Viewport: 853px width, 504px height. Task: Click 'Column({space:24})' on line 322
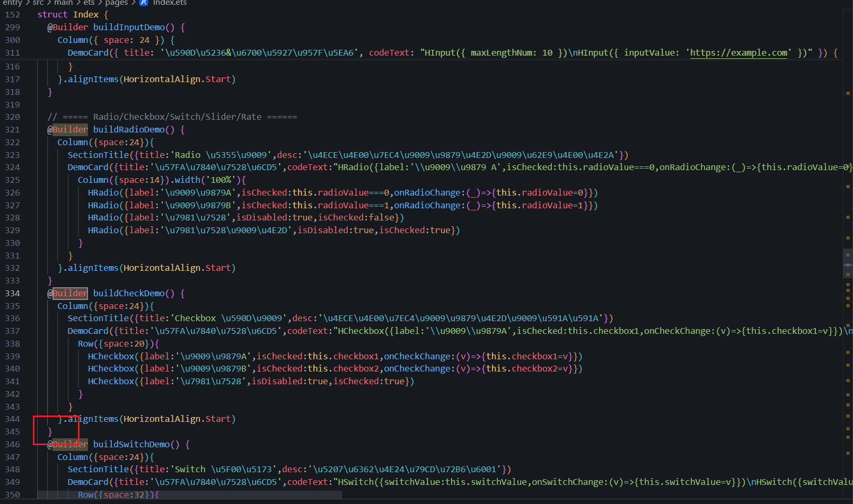(103, 142)
